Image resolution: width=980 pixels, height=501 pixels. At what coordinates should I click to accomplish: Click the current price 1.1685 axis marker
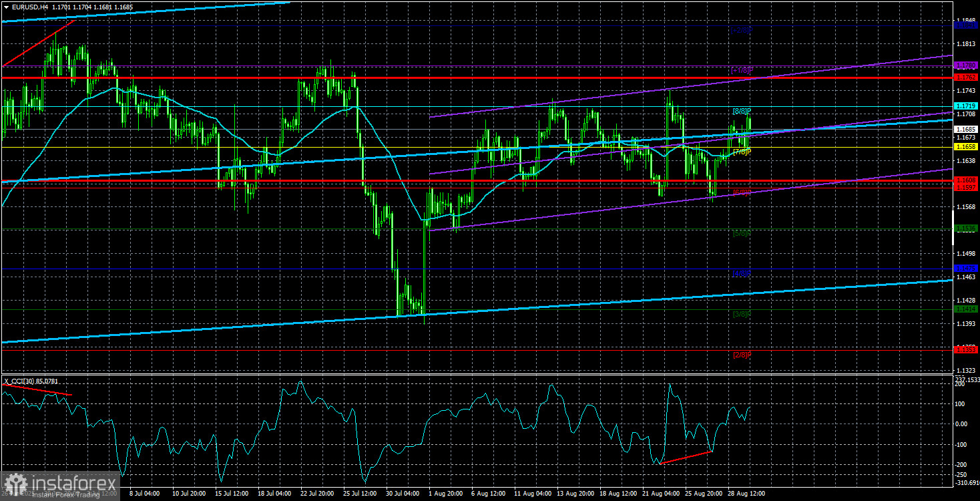pos(966,130)
